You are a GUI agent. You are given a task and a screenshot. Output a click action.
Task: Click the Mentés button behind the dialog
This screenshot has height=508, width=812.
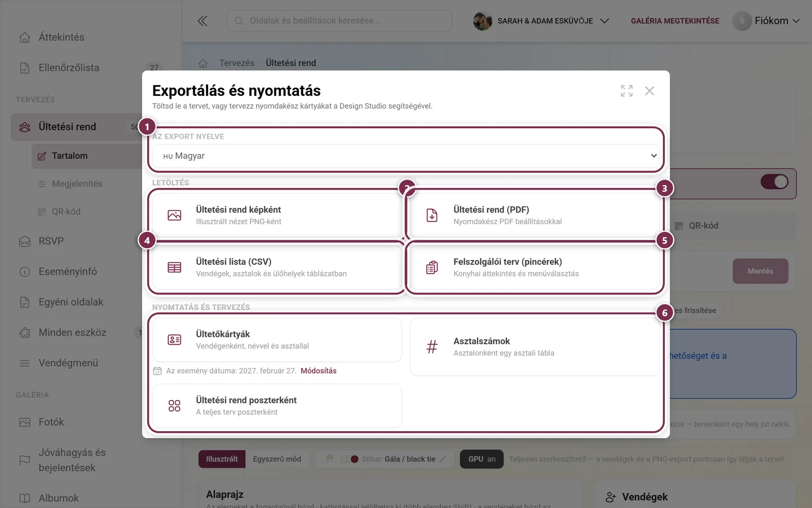tap(760, 271)
